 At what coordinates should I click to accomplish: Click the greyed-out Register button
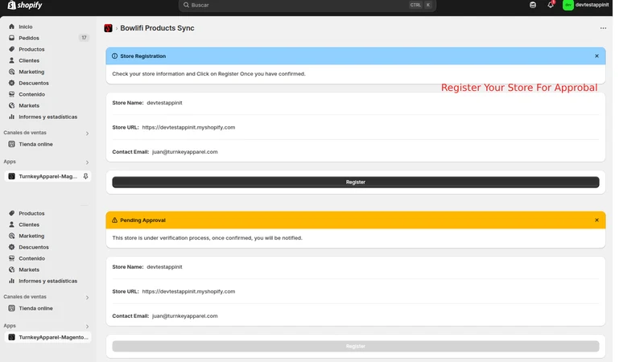pyautogui.click(x=356, y=347)
